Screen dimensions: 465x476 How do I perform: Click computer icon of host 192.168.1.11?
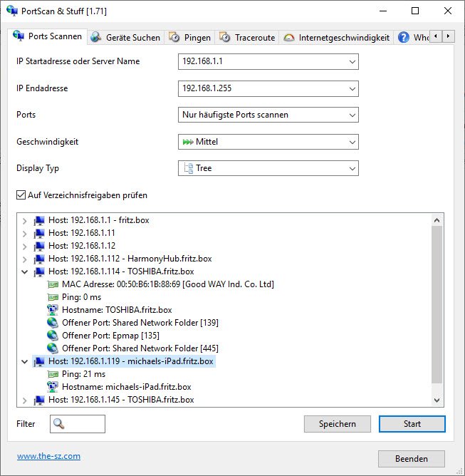(39, 234)
